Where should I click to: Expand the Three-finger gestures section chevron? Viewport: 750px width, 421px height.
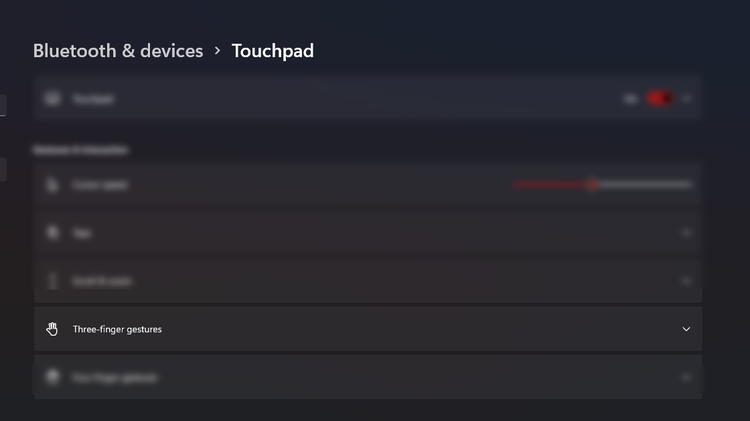686,329
